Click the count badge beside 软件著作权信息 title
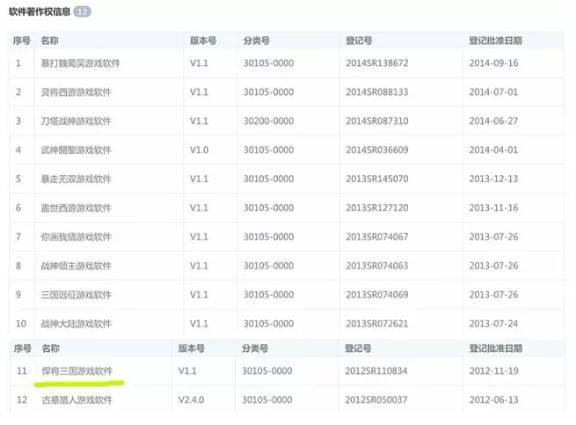 [x=82, y=12]
